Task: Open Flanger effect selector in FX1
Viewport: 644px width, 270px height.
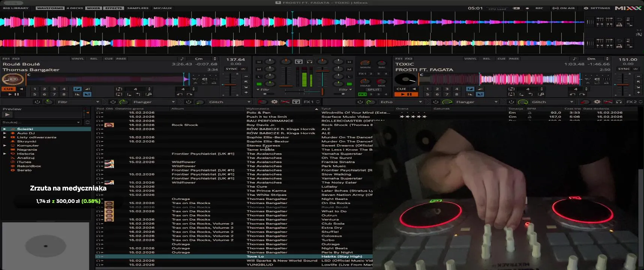Action: (153, 102)
